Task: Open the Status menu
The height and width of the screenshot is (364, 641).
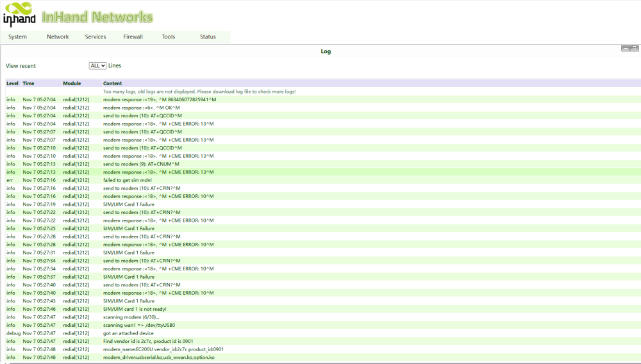Action: 208,37
